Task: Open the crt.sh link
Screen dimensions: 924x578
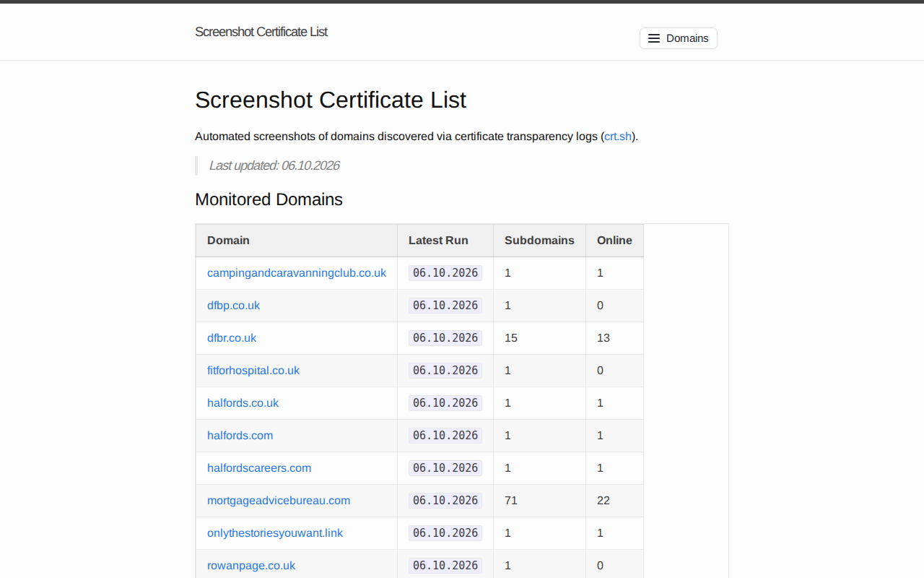Action: [x=618, y=136]
